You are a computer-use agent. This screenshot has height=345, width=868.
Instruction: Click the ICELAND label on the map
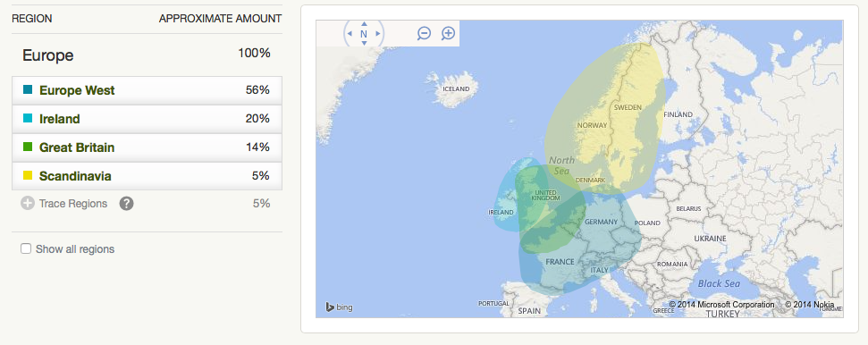point(456,88)
